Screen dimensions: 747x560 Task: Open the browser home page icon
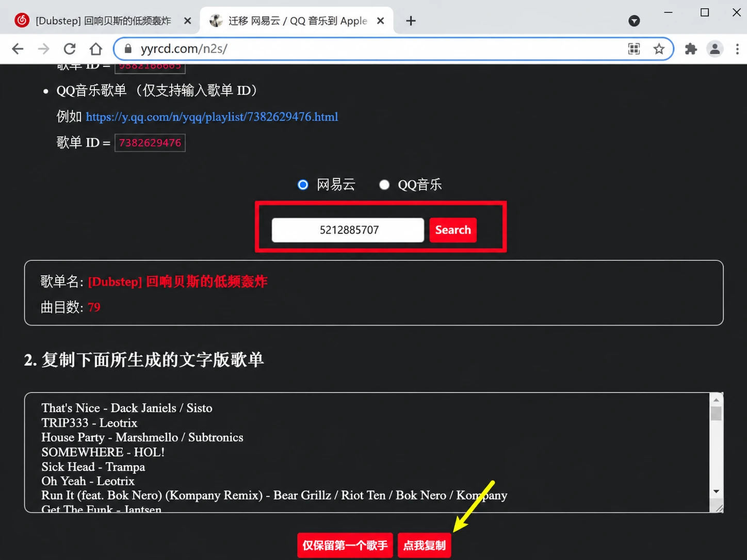point(96,49)
